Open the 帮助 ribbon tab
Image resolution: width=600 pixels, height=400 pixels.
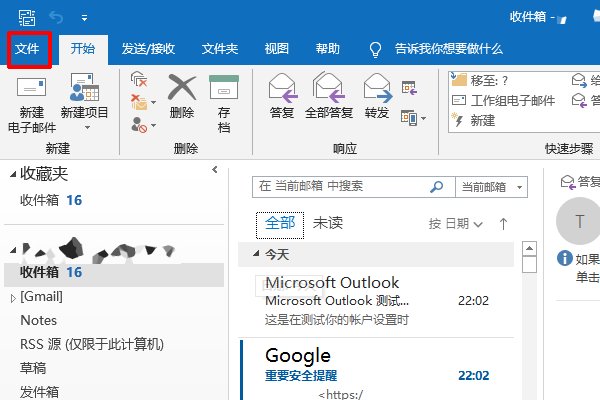[328, 49]
